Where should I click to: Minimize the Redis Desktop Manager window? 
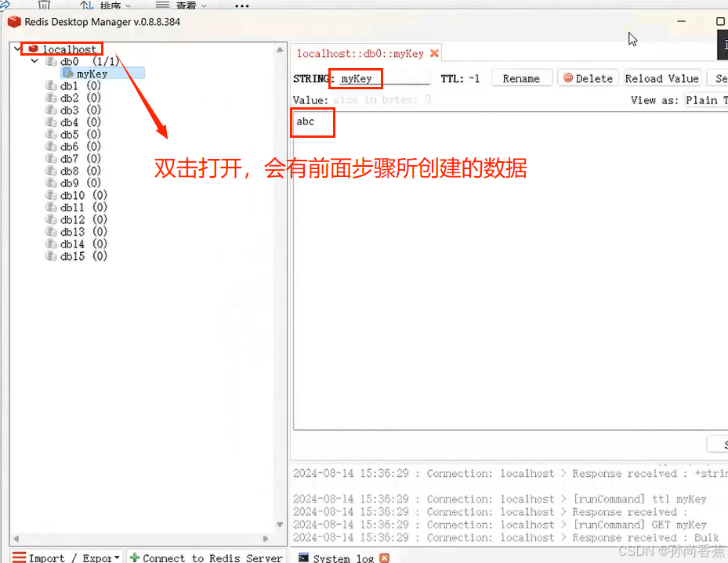pos(681,21)
